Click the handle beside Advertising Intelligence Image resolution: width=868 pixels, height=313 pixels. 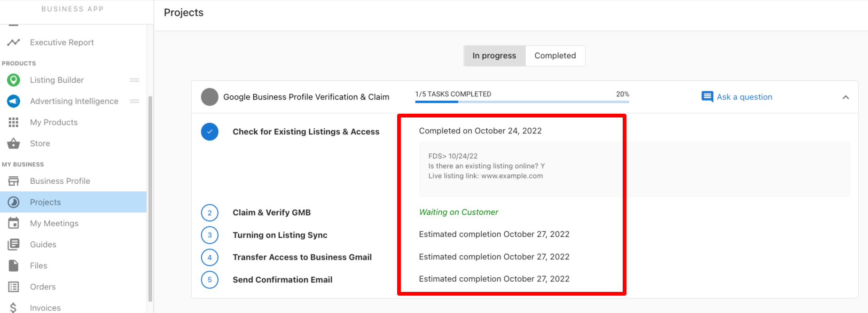point(134,101)
